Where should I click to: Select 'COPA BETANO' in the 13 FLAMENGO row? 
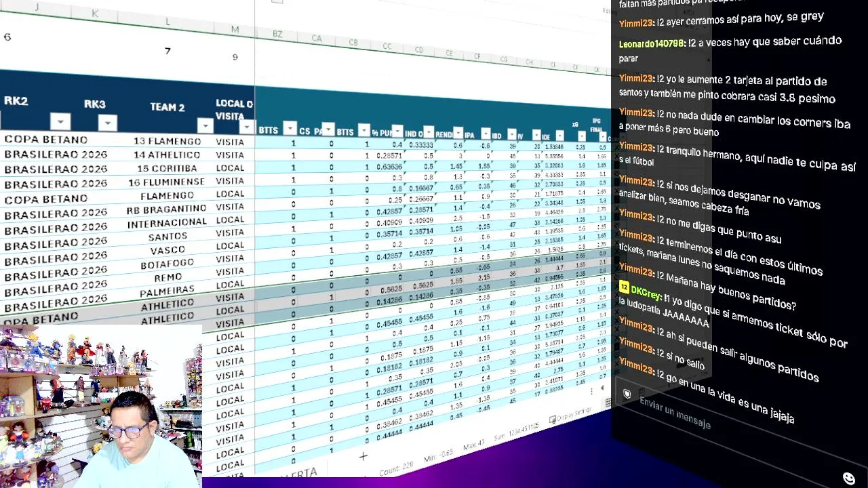click(45, 140)
